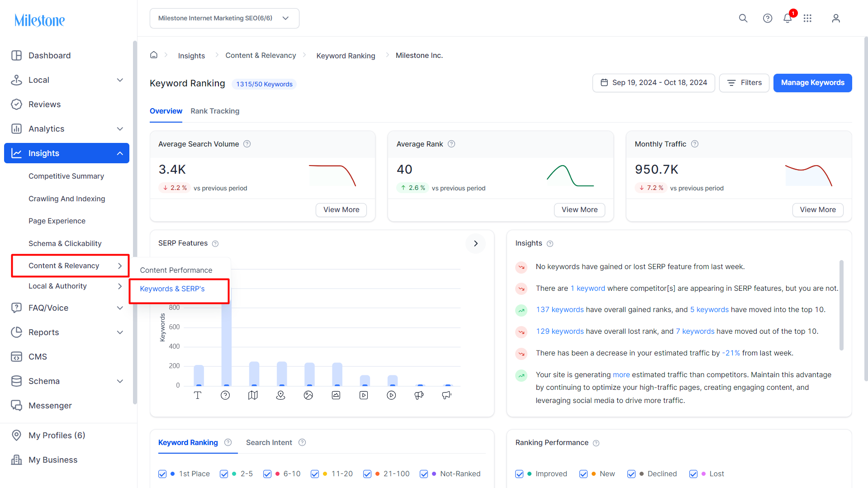The width and height of the screenshot is (868, 488).
Task: Click the help question mark icon
Action: (x=768, y=18)
